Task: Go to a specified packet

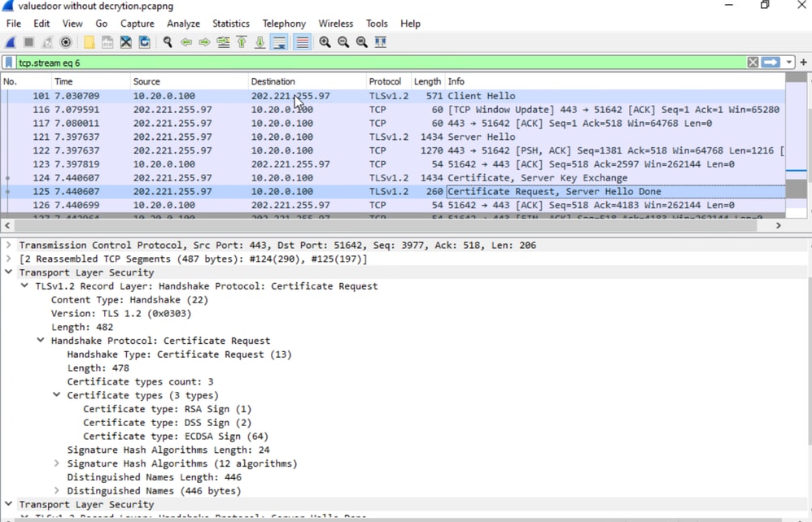Action: point(223,42)
